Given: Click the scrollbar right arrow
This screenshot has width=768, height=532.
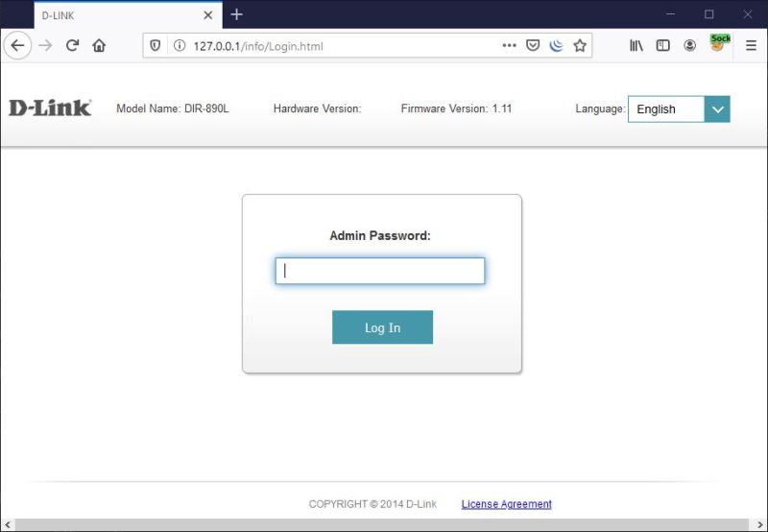Looking at the screenshot, I should 759,525.
